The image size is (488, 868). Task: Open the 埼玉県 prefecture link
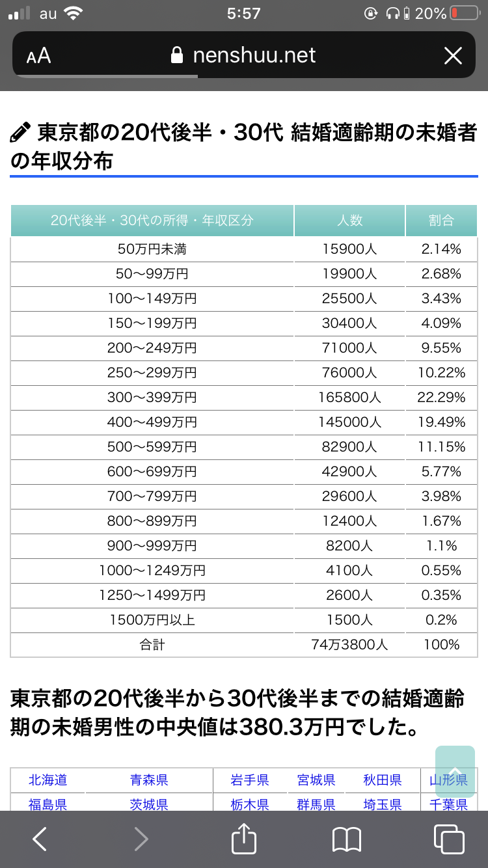[383, 804]
